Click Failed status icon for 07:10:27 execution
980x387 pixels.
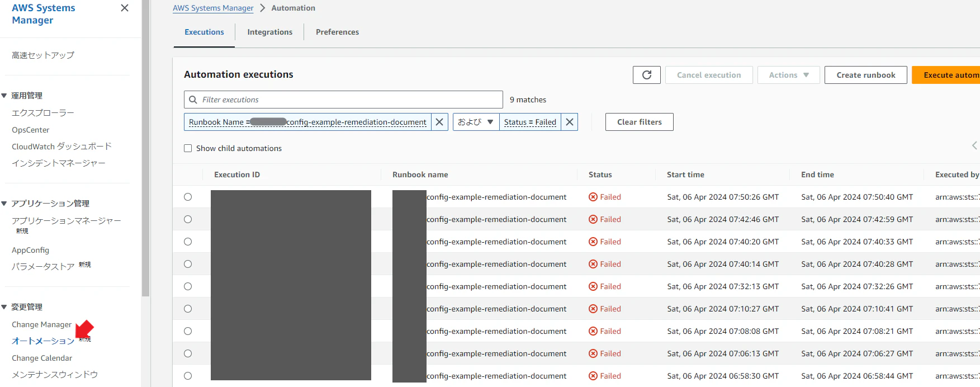(x=593, y=309)
